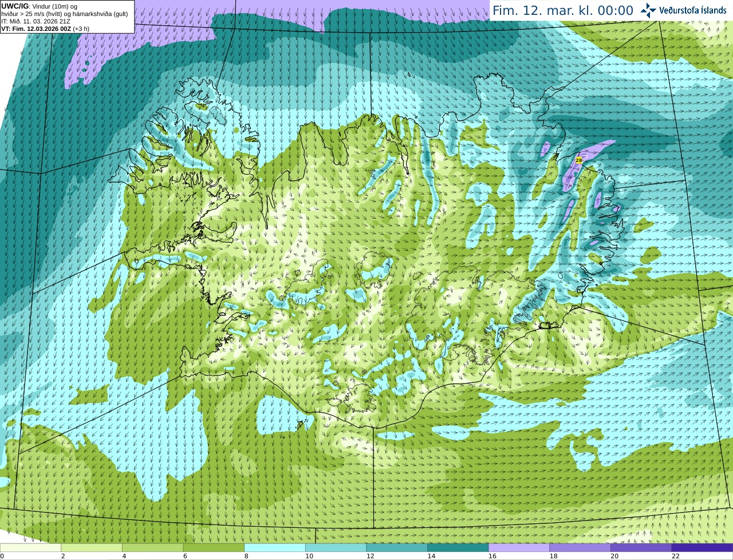Click legend scale label 18
The width and height of the screenshot is (733, 560).
(553, 556)
